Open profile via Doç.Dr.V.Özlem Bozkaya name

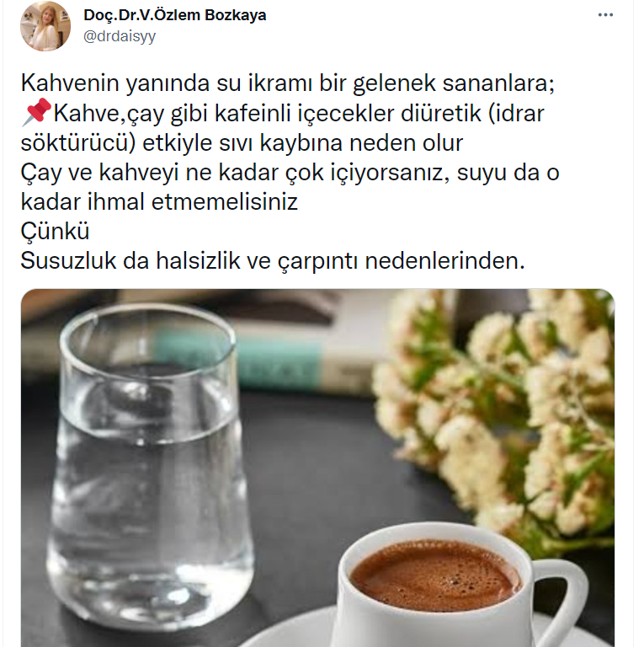[175, 15]
